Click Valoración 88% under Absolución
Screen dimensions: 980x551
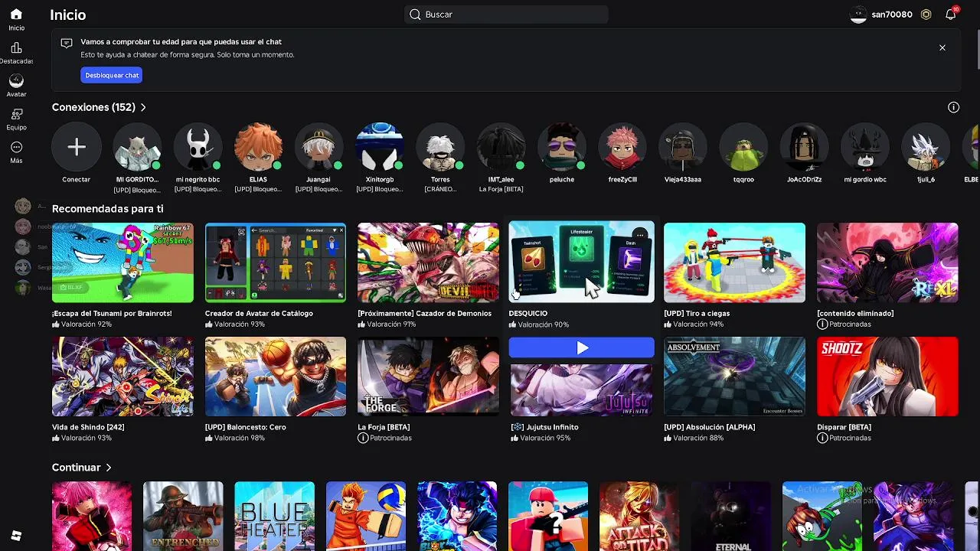pyautogui.click(x=694, y=438)
